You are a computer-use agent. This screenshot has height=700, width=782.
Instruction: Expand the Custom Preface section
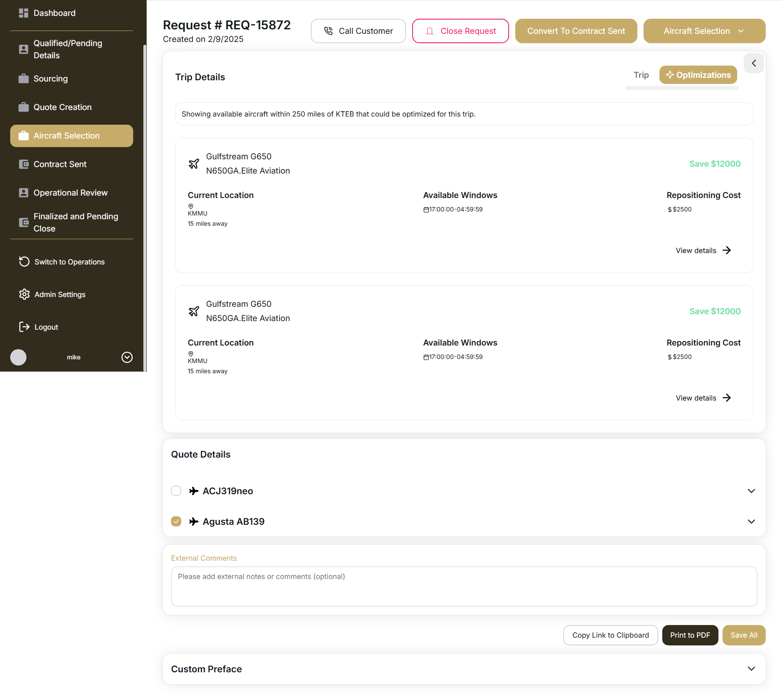tap(751, 669)
